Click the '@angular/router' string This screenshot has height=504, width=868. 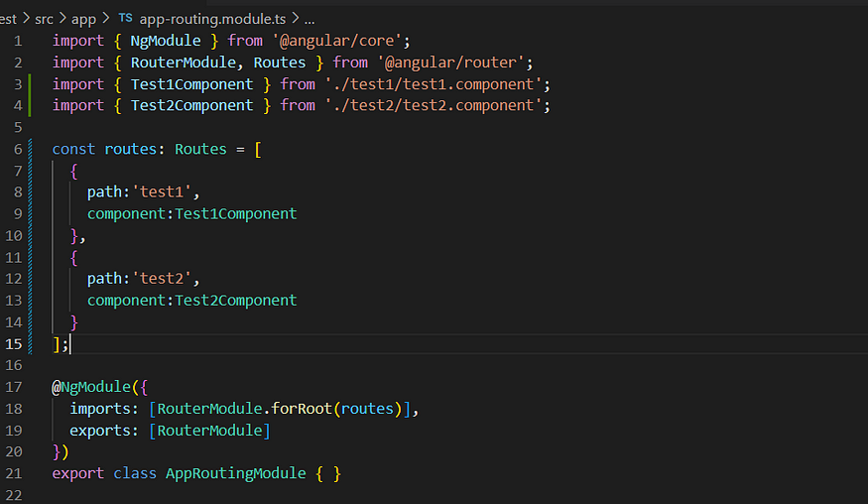450,63
